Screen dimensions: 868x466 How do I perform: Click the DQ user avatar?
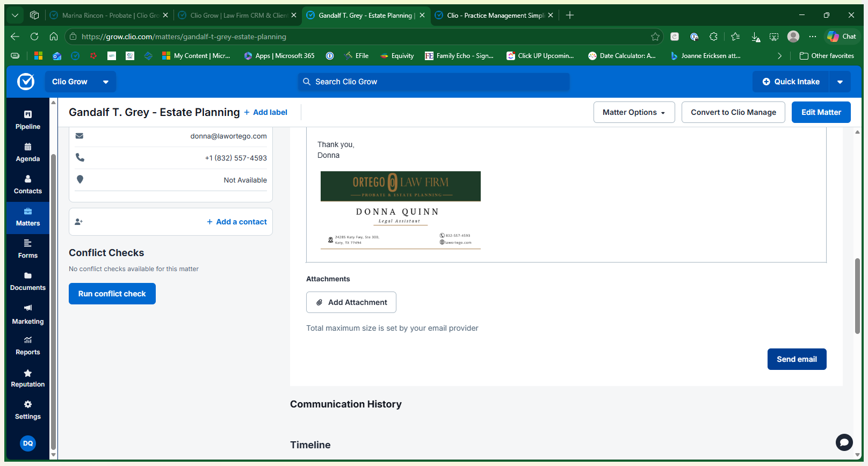(28, 443)
